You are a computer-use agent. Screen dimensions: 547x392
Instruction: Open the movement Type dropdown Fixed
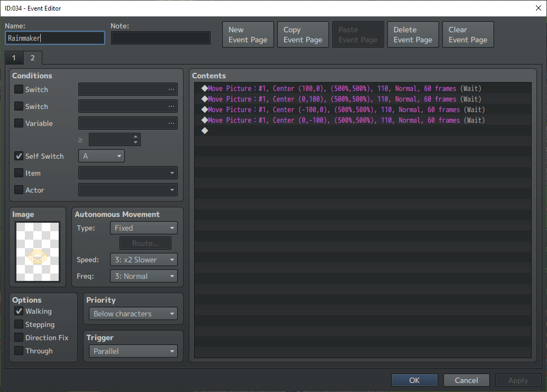[x=144, y=227]
